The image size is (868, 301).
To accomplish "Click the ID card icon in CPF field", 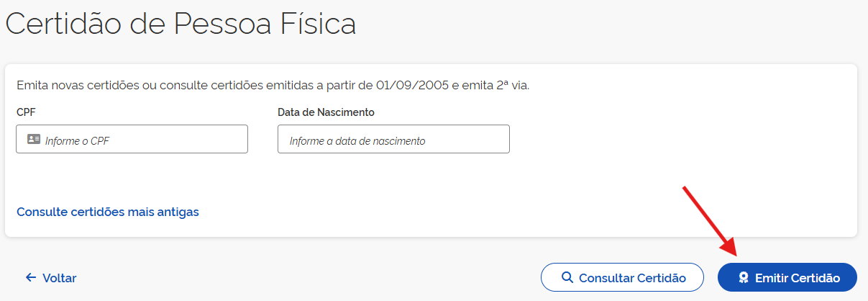I will coord(34,140).
